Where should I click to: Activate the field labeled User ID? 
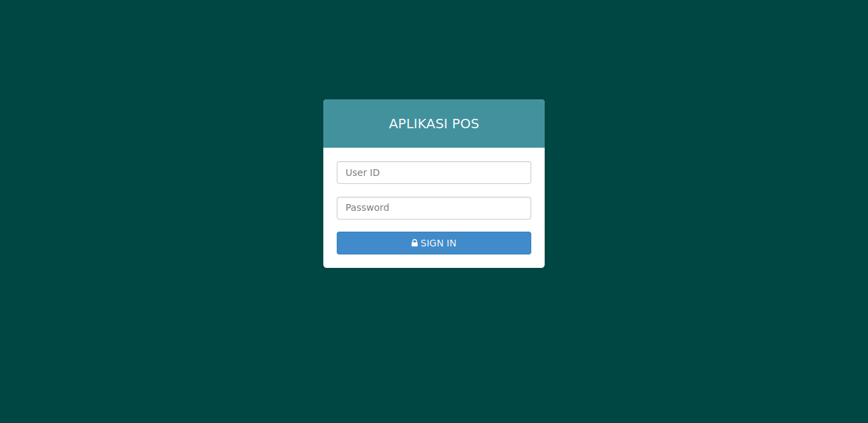pyautogui.click(x=434, y=173)
